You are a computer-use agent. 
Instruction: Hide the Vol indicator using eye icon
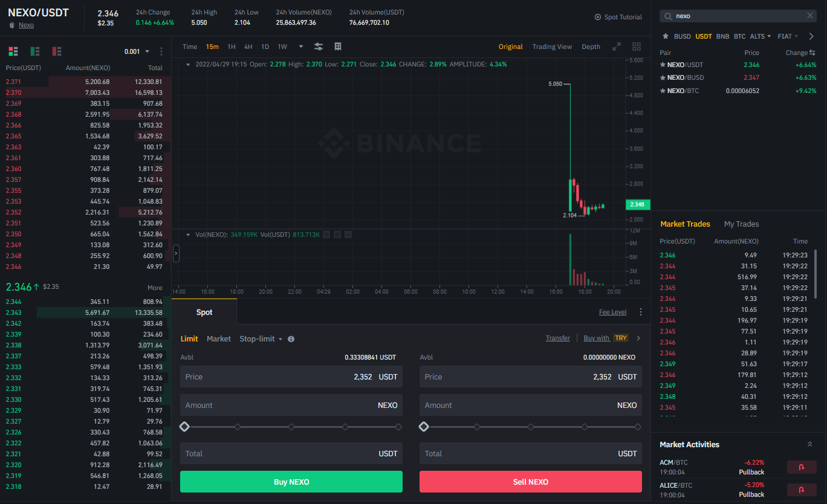pos(326,234)
